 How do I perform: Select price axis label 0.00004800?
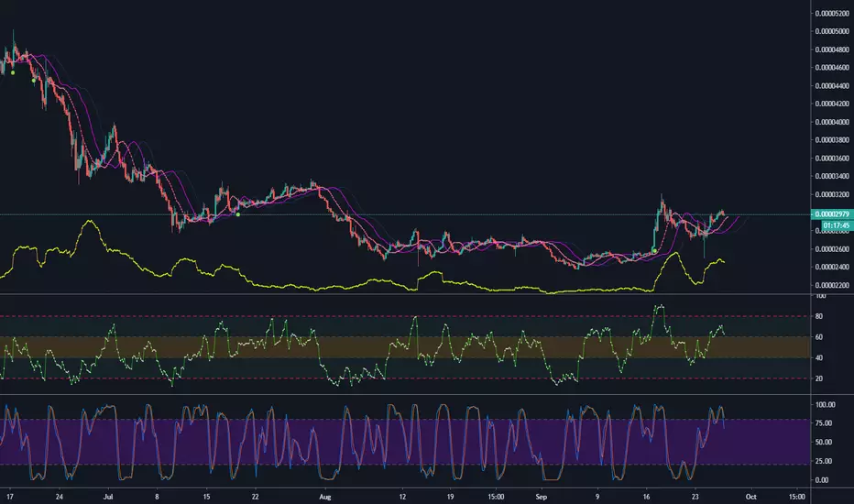[832, 49]
